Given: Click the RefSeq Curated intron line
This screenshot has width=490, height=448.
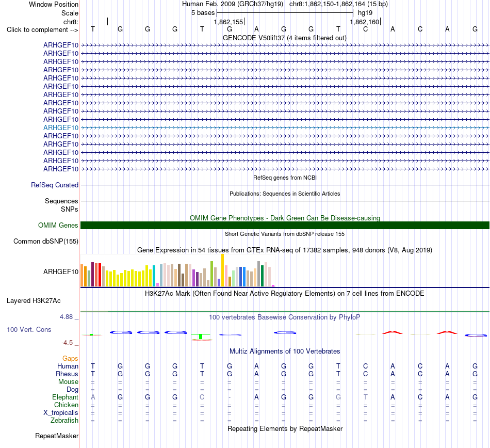Looking at the screenshot, I should (x=285, y=185).
